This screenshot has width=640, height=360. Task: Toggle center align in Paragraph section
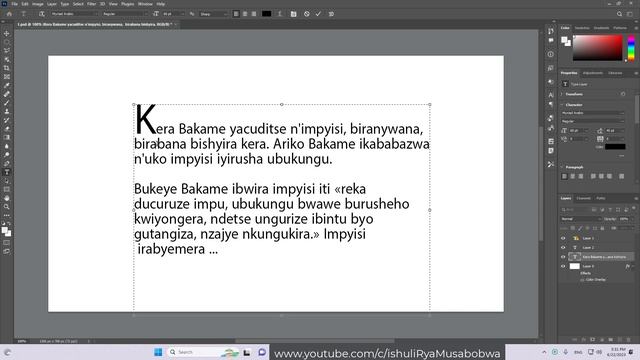tap(573, 176)
